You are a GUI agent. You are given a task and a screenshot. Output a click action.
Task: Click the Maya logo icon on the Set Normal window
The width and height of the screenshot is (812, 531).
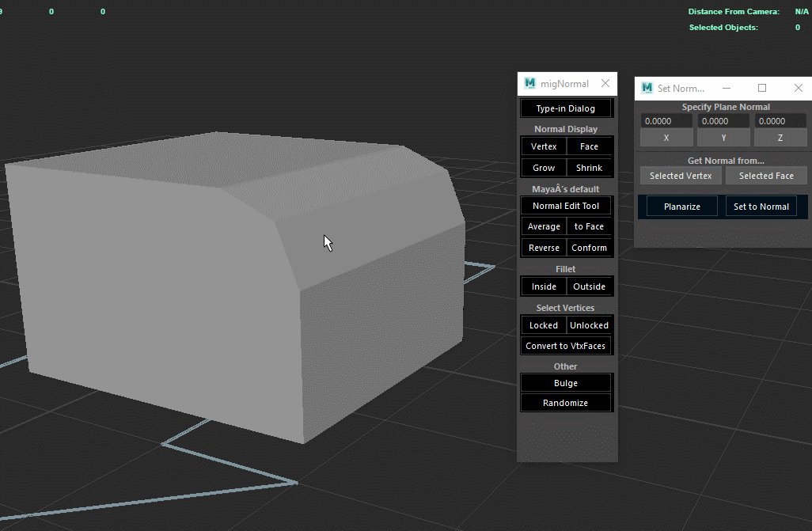coord(647,88)
